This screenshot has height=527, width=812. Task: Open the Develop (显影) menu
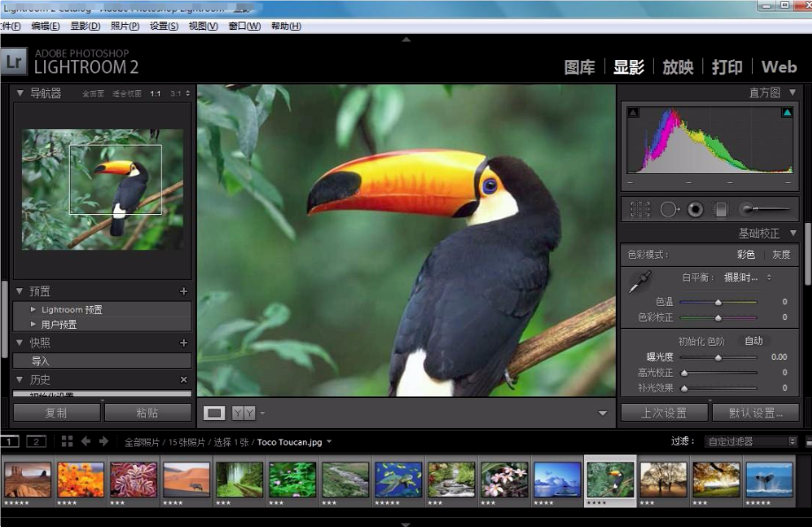pyautogui.click(x=85, y=26)
